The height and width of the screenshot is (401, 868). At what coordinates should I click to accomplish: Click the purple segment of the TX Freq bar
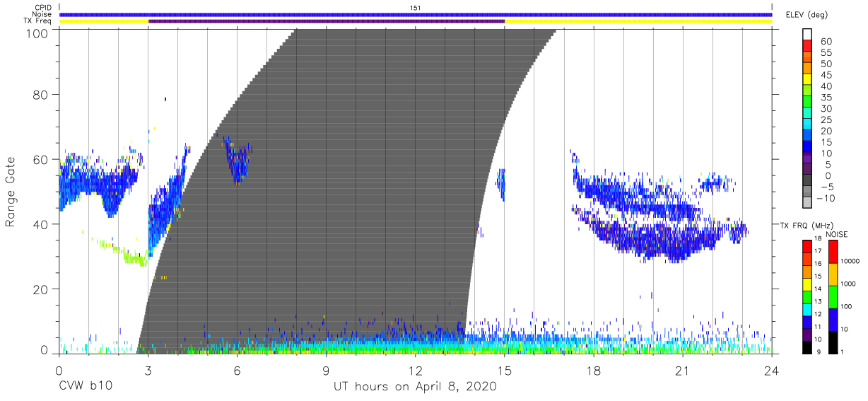coord(327,21)
